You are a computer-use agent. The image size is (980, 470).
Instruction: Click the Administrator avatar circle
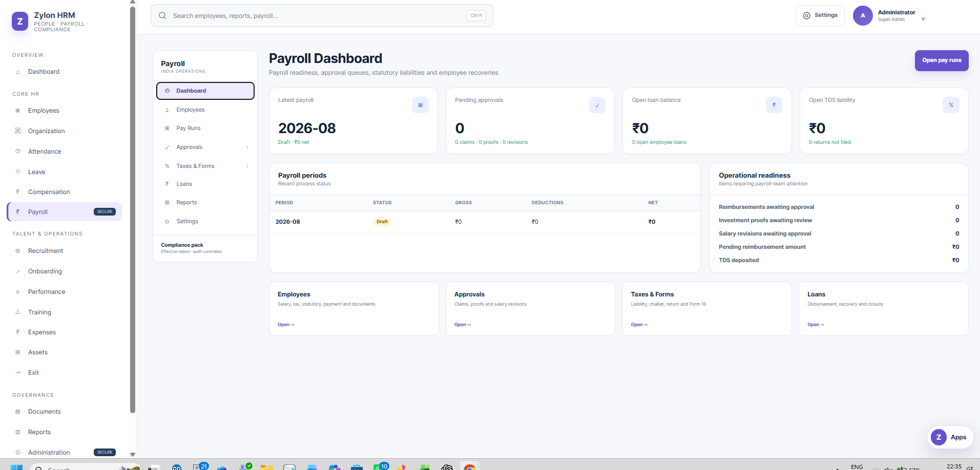tap(863, 16)
